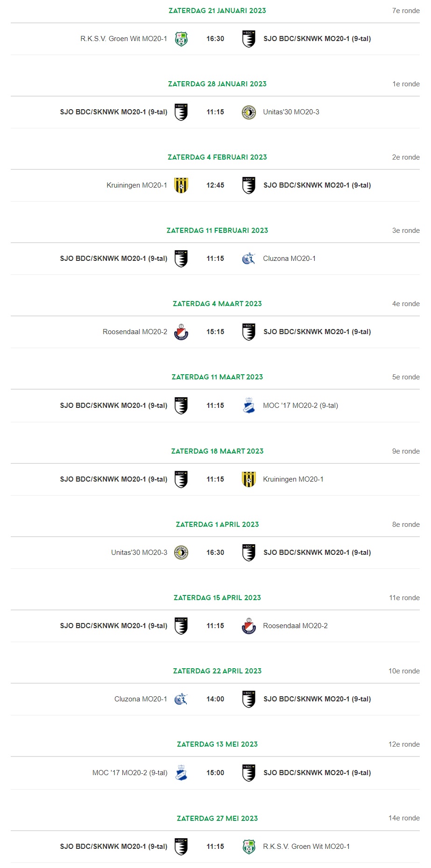431x868 pixels.
Task: Click SJO BDC/SKNWK MO20-1 team name on 27 mei
Action: pyautogui.click(x=113, y=847)
